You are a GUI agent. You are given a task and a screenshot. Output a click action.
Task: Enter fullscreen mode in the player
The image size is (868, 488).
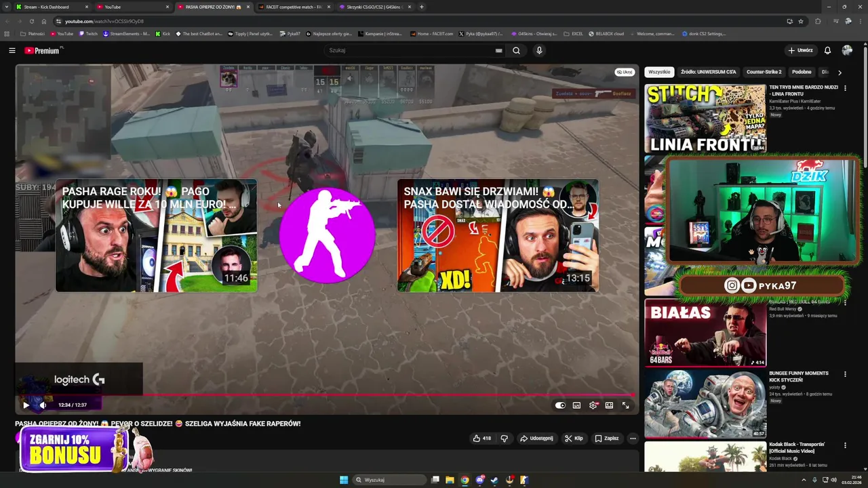click(625, 405)
